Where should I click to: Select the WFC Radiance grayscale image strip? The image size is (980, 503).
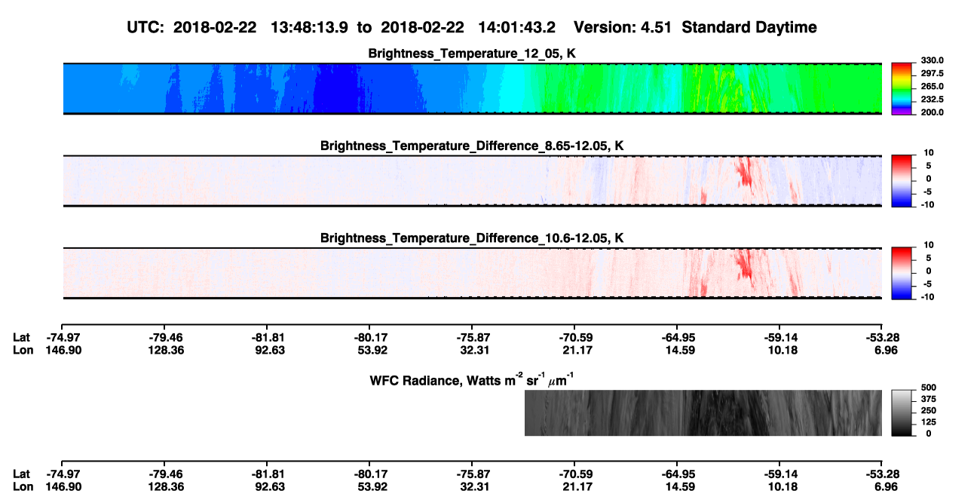pyautogui.click(x=703, y=413)
